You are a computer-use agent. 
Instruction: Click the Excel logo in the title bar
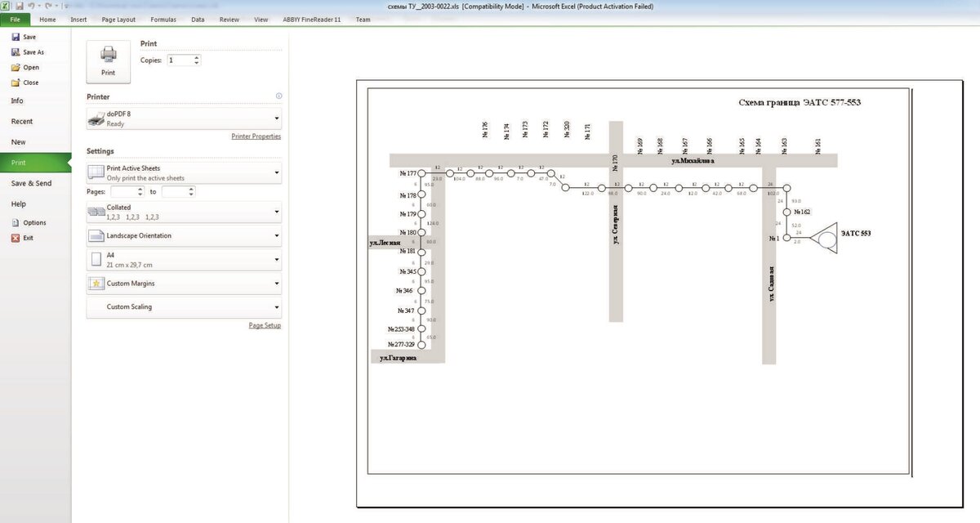(x=6, y=6)
